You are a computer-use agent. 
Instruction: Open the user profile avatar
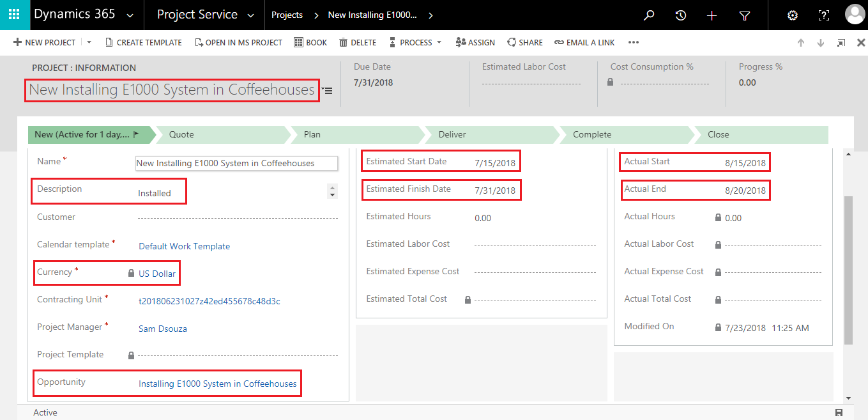point(855,14)
